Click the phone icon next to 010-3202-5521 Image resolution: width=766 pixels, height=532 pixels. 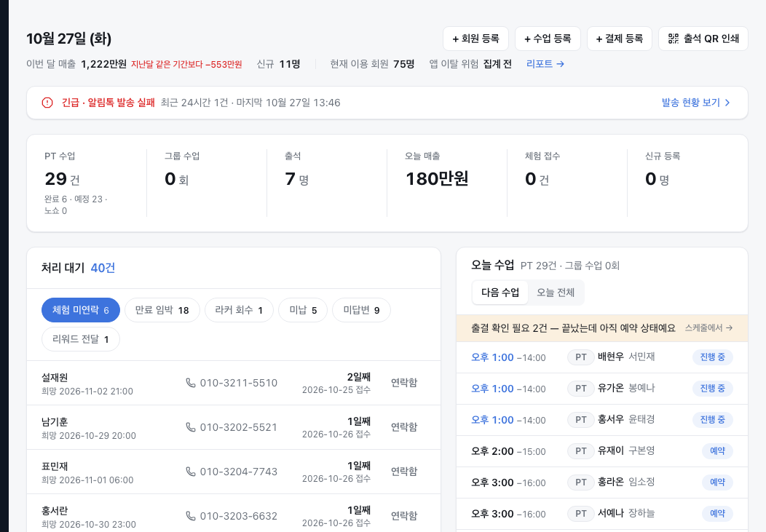[x=191, y=427]
